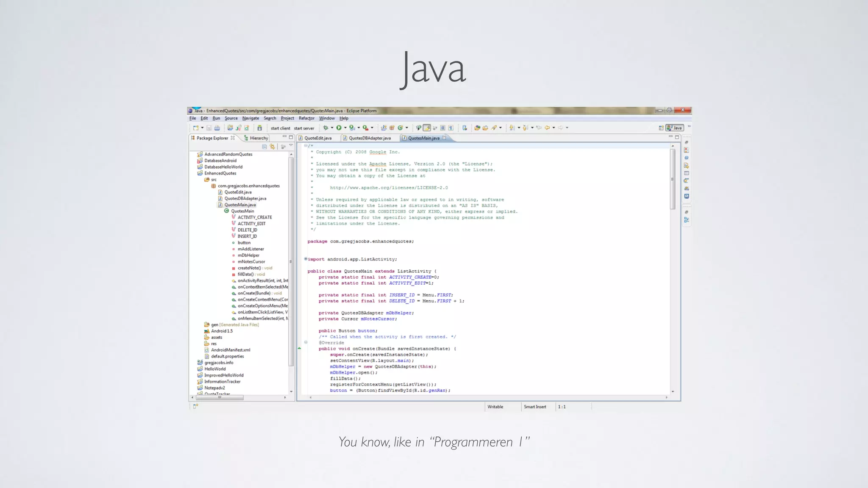868x488 pixels.
Task: Open the Javadoc fast view icon
Action: coord(687,158)
